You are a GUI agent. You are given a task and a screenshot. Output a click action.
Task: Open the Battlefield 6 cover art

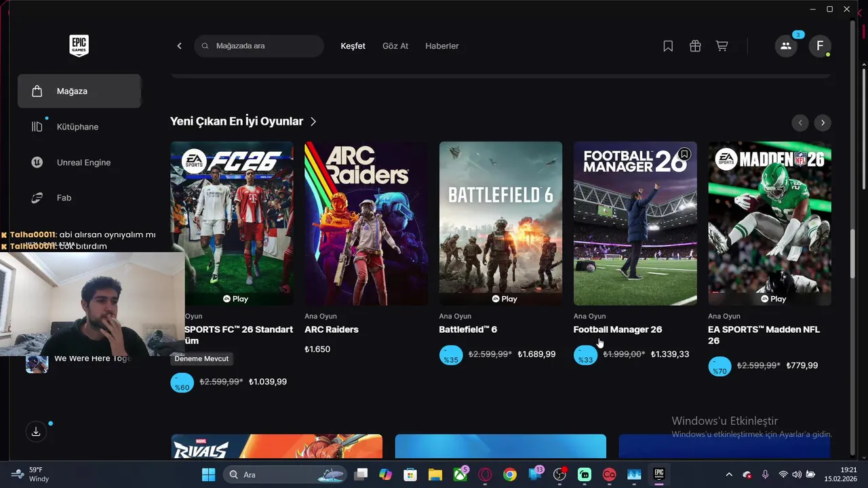coord(500,223)
